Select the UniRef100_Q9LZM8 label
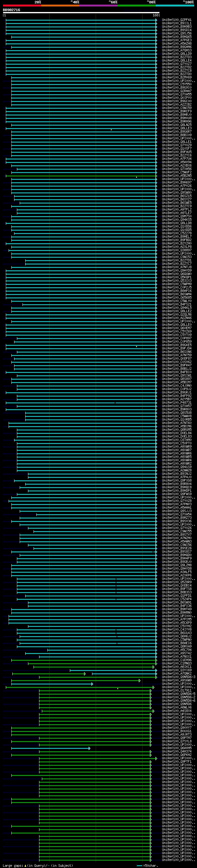 pos(177,565)
